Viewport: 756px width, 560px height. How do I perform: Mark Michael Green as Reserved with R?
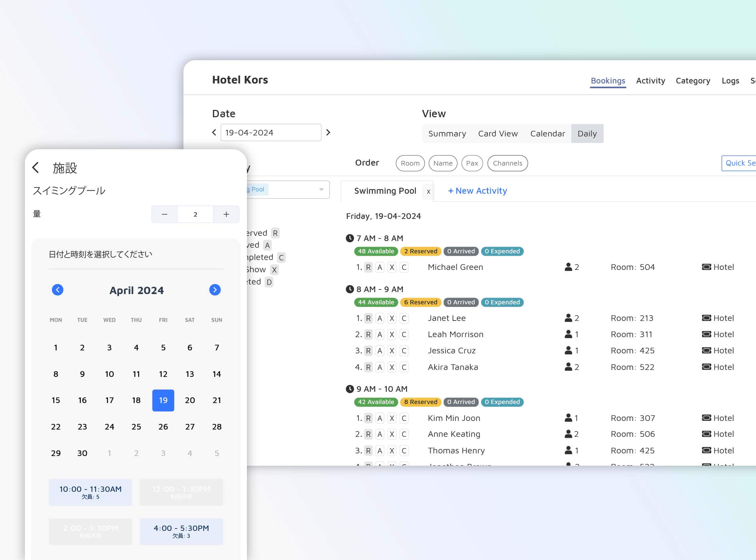[x=368, y=268]
